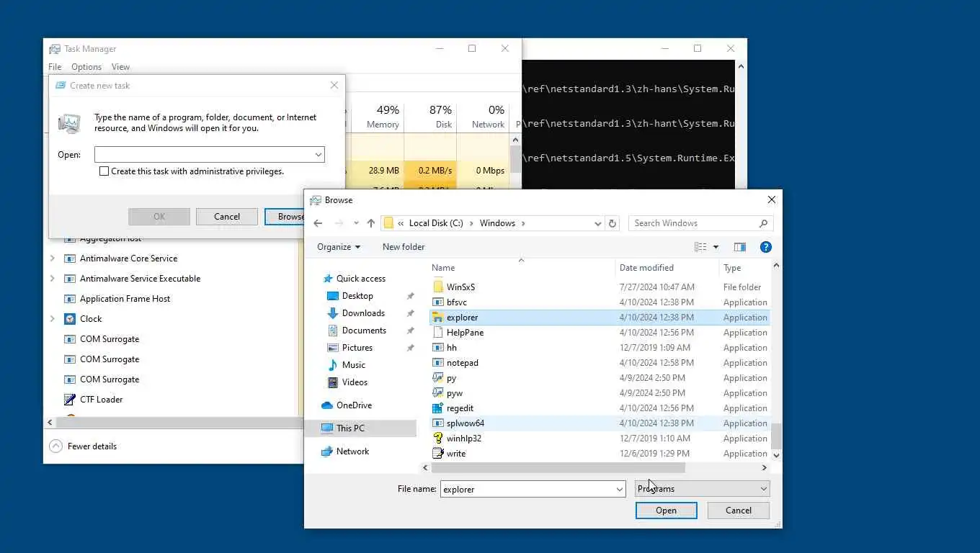
Task: Click the Fewer details arrow icon
Action: coord(55,446)
